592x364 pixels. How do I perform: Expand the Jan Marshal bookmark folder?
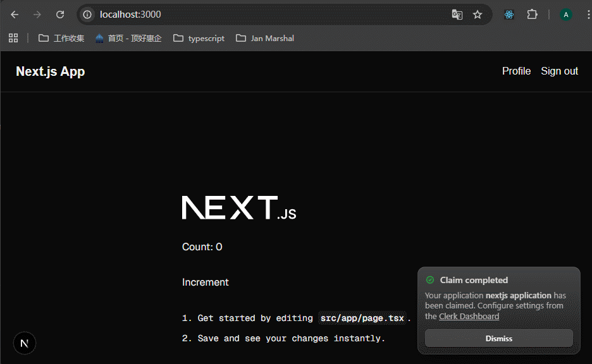click(264, 38)
